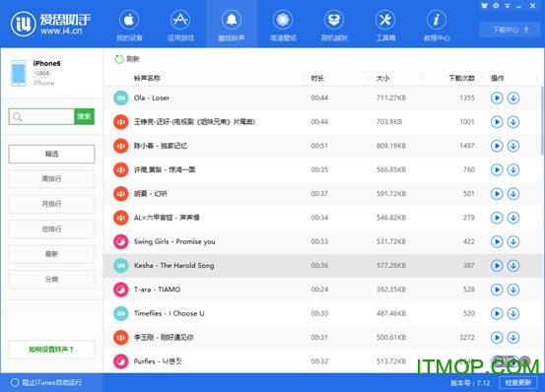The width and height of the screenshot is (545, 392).
Task: Download the 00:31 500.61KB ringtone
Action: (x=513, y=338)
